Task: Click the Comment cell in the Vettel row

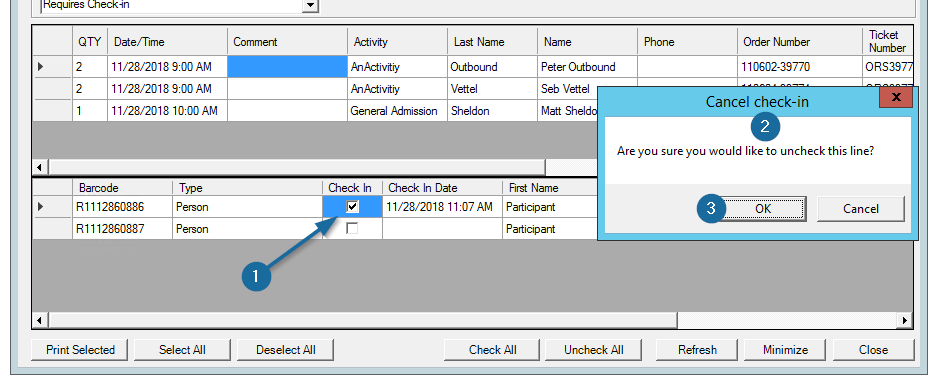Action: (x=287, y=89)
